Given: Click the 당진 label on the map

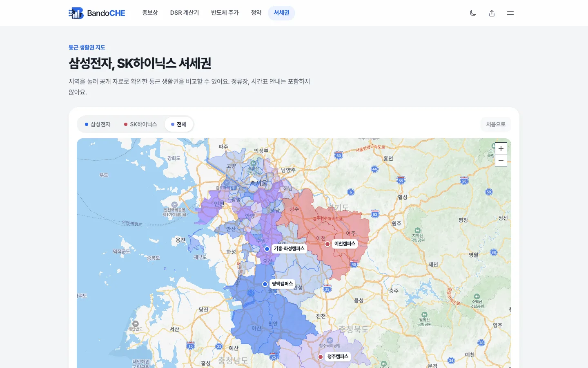Looking at the screenshot, I should 203,310.
